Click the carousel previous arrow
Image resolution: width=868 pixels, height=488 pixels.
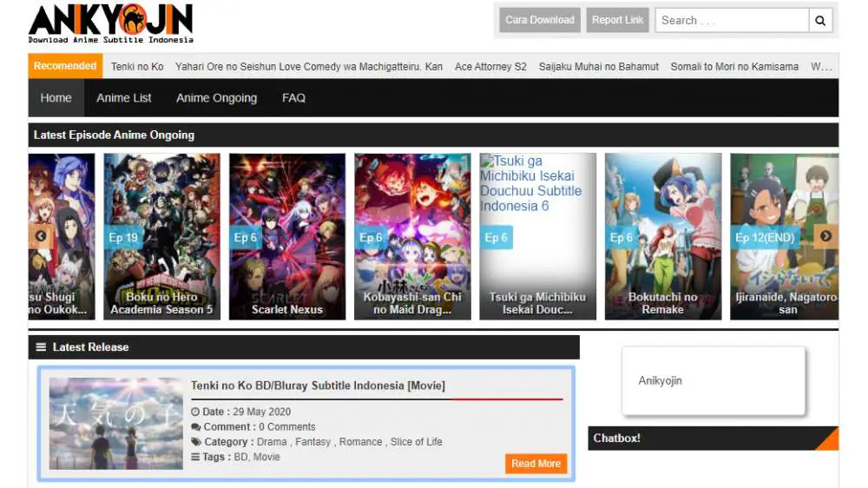[41, 236]
